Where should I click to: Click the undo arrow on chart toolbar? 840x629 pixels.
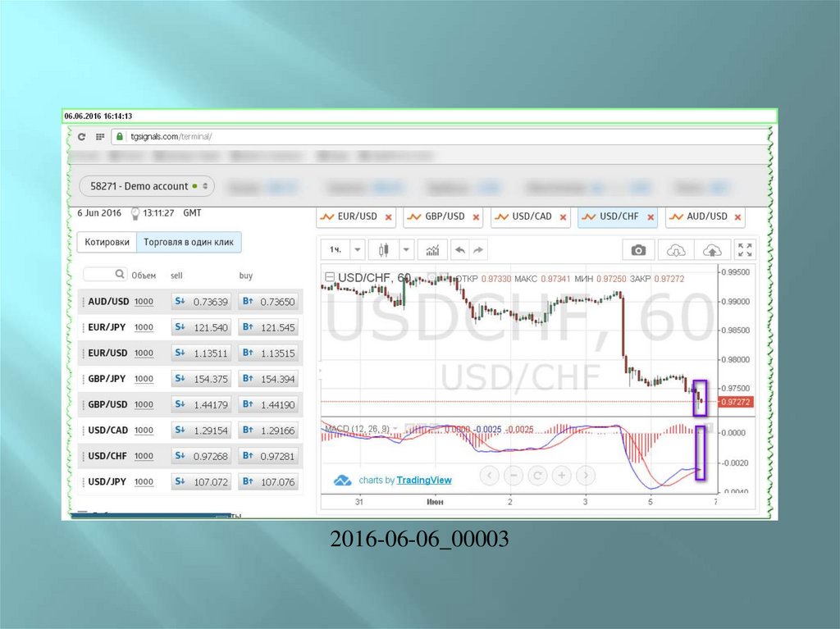(459, 249)
